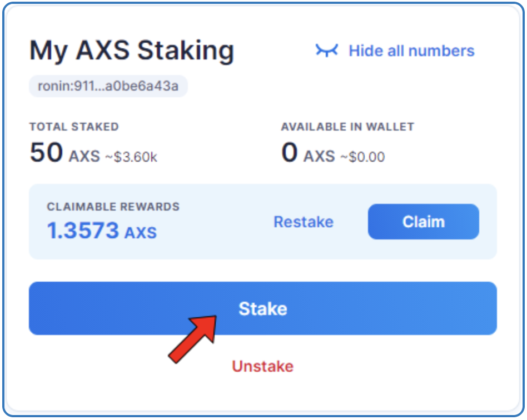Click the AXS unit beside the 50 staked
The height and width of the screenshot is (420, 527).
(x=84, y=157)
